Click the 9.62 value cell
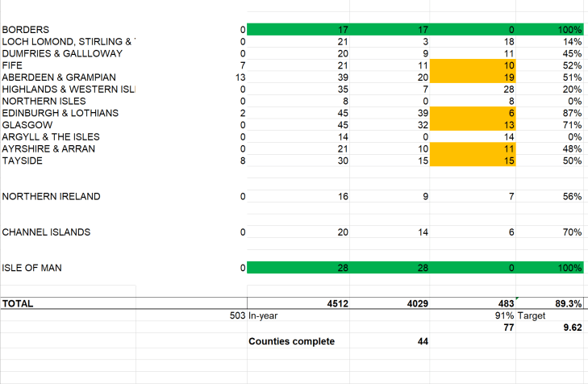Screen dimensions: 588x384 [556, 328]
